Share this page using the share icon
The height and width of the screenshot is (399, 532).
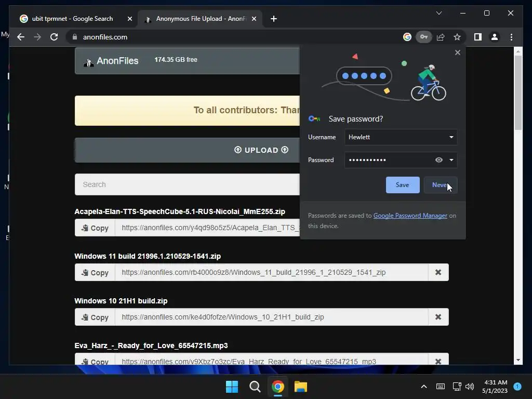[x=441, y=37]
